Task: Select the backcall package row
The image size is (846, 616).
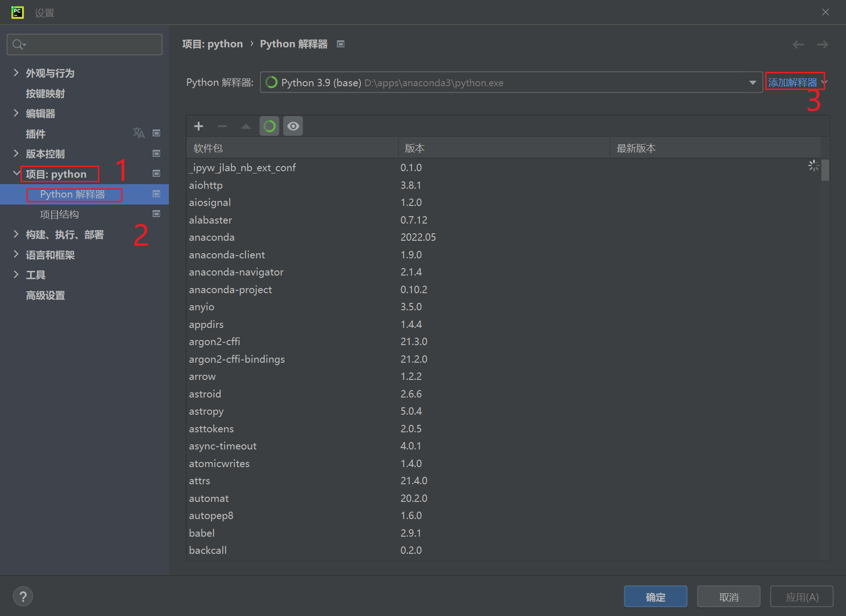Action: (503, 551)
